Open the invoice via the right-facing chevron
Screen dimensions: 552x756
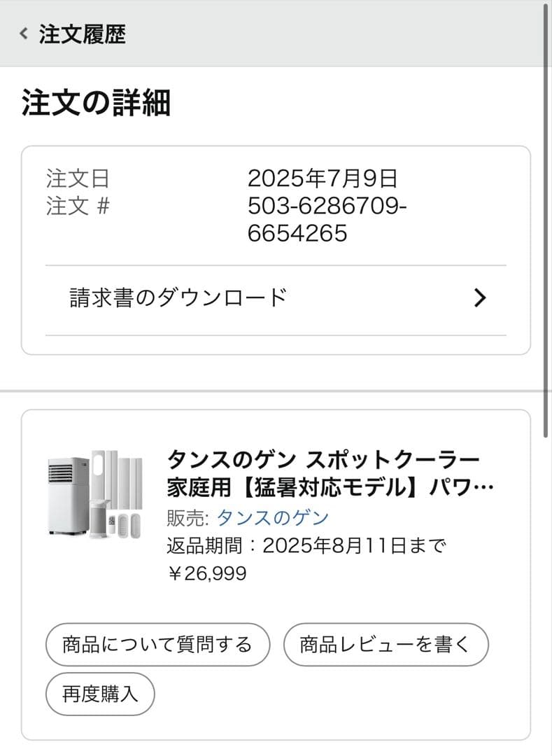tap(480, 297)
